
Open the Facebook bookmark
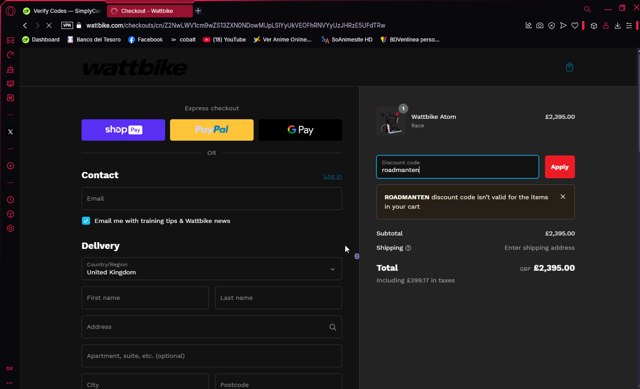pos(145,40)
